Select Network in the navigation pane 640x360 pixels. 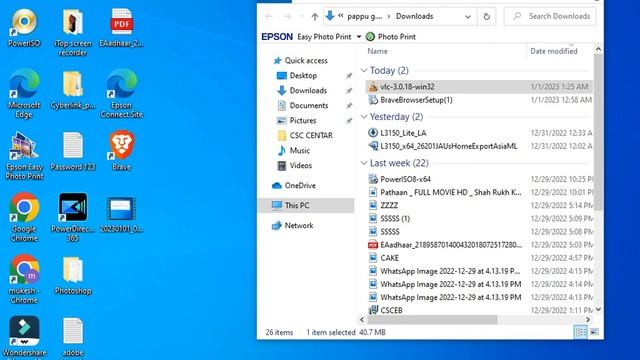coord(299,225)
